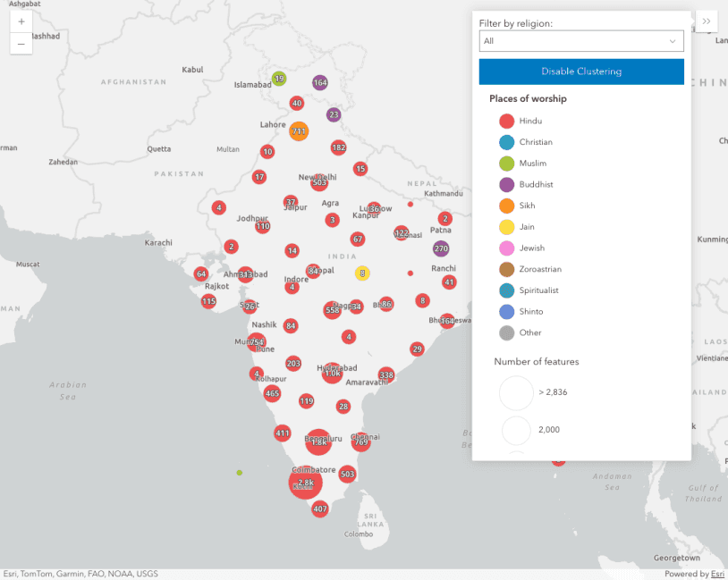Select the purple Buddhist cluster labeled 23
This screenshot has height=580, width=728.
click(334, 114)
